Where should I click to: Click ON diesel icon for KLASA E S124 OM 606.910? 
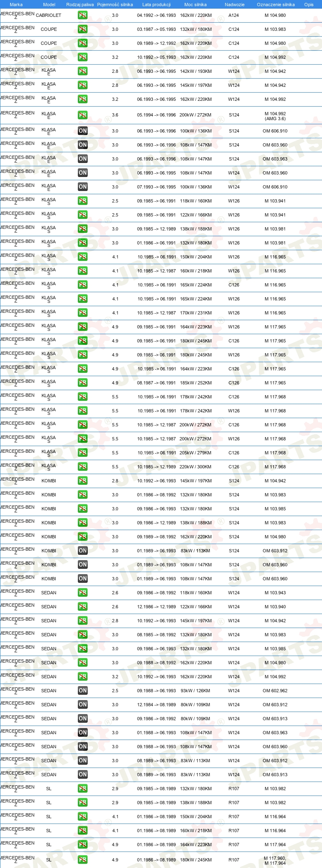coord(83,131)
